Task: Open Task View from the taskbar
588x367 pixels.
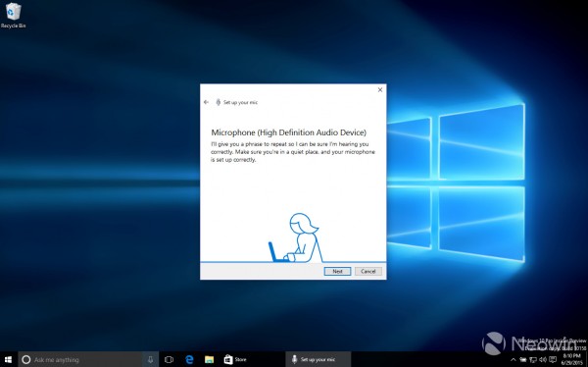Action: [170, 360]
